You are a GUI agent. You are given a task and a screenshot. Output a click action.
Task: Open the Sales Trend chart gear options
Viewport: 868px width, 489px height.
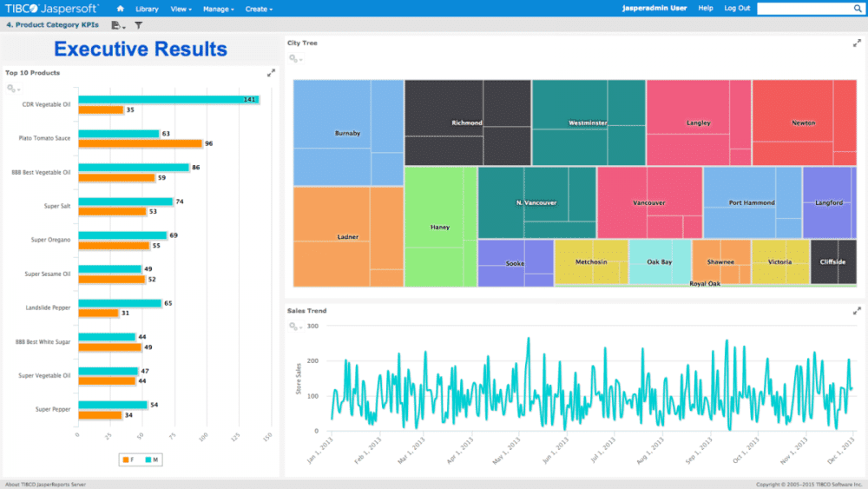click(294, 327)
